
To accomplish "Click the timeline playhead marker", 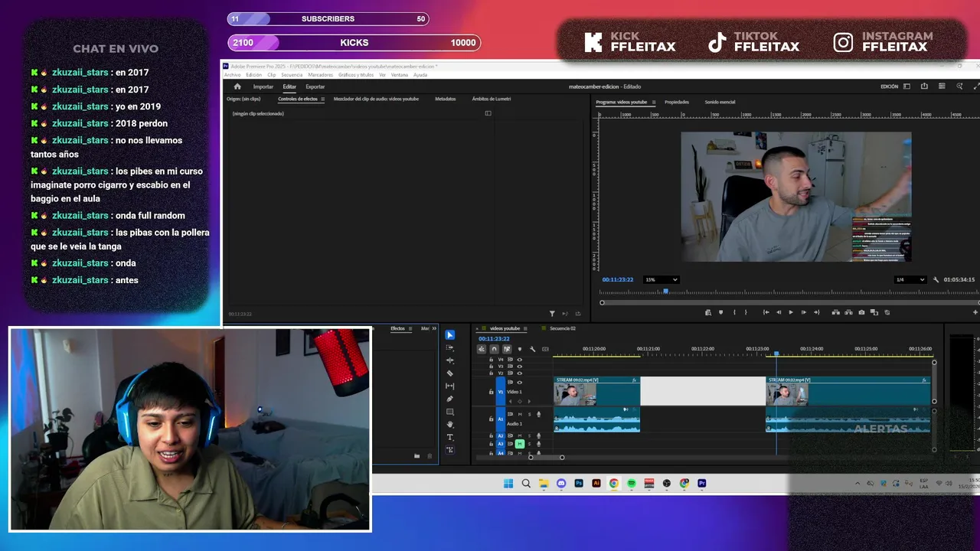I will (776, 354).
